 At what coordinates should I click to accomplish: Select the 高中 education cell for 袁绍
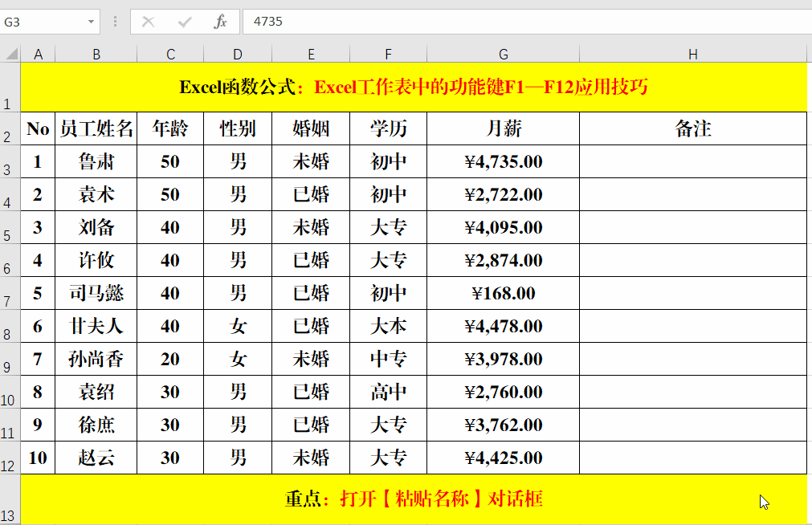coord(389,392)
